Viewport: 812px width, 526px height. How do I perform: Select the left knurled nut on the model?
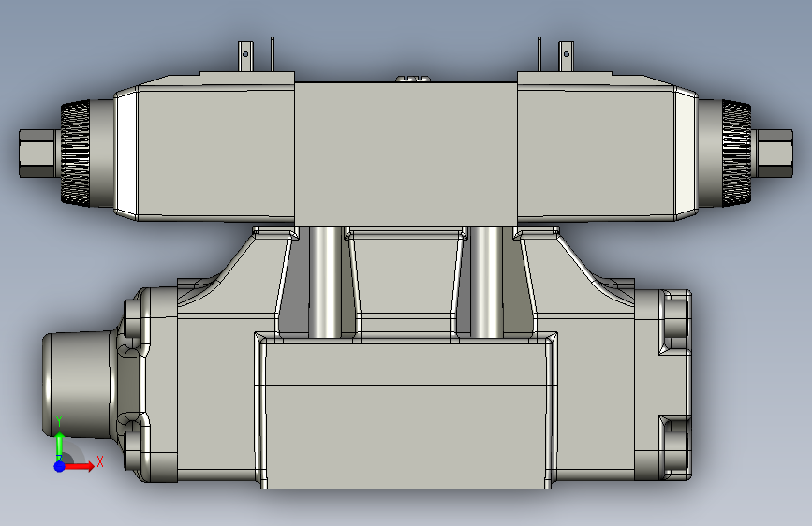(x=75, y=153)
